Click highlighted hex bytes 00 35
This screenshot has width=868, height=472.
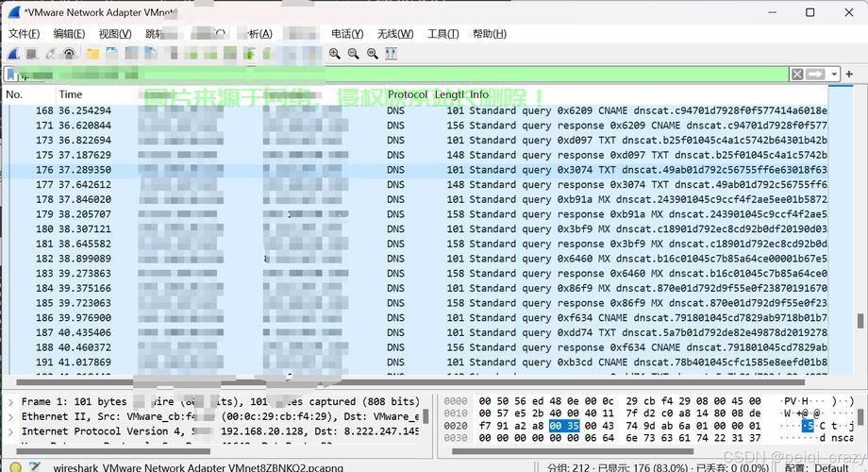coord(564,426)
